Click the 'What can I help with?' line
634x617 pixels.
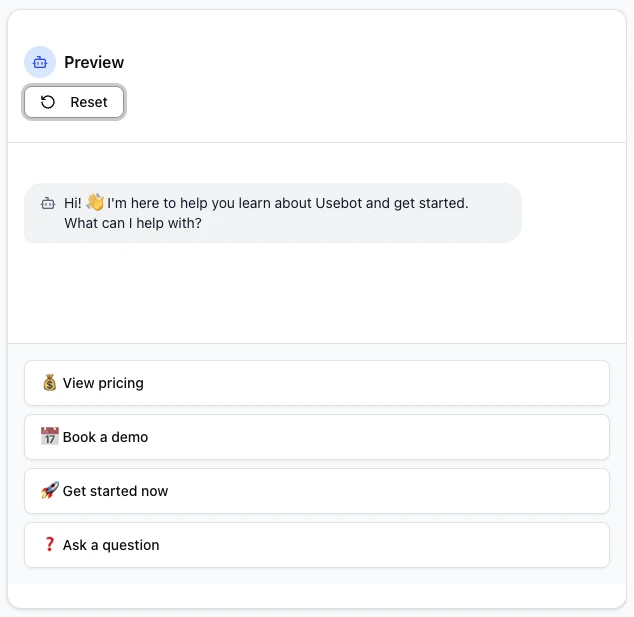pyautogui.click(x=133, y=223)
